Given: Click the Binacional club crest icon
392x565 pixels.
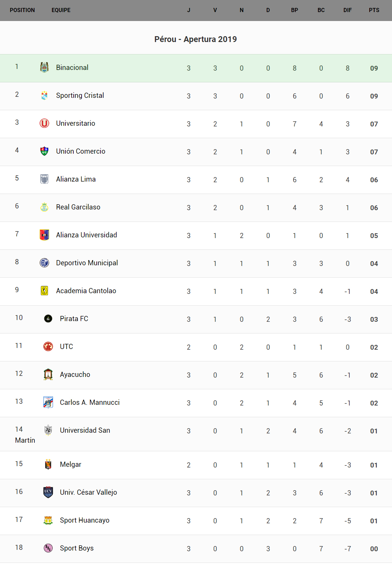Looking at the screenshot, I should [x=44, y=68].
